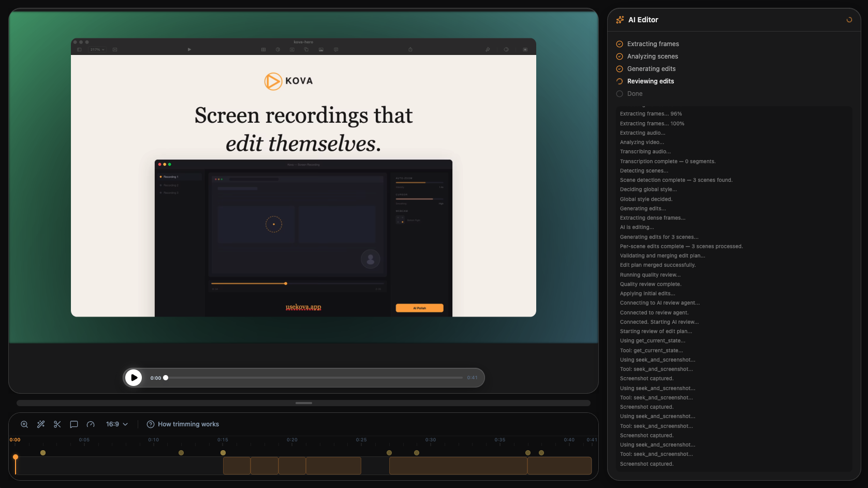Viewport: 868px width, 488px height.
Task: Click the Generating edits step label
Action: (x=651, y=69)
